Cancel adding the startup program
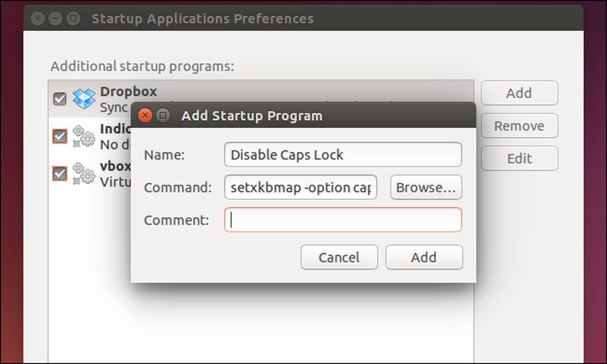The width and height of the screenshot is (607, 364). tap(339, 257)
